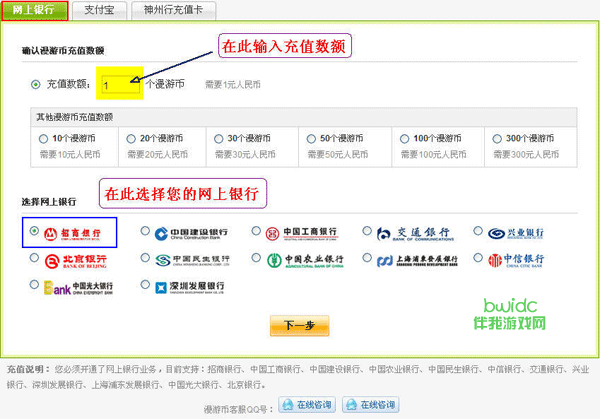Choose the 中国工商银行 radio button
This screenshot has height=419, width=600.
256,231
